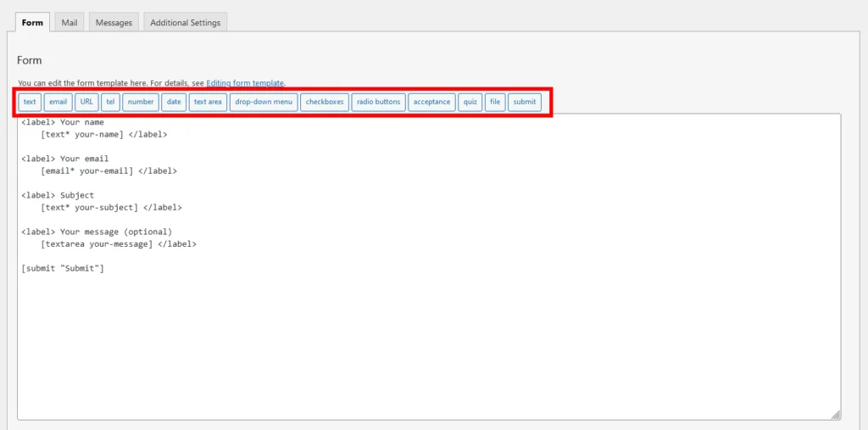The image size is (868, 430).
Task: Insert a text area tag
Action: (208, 102)
